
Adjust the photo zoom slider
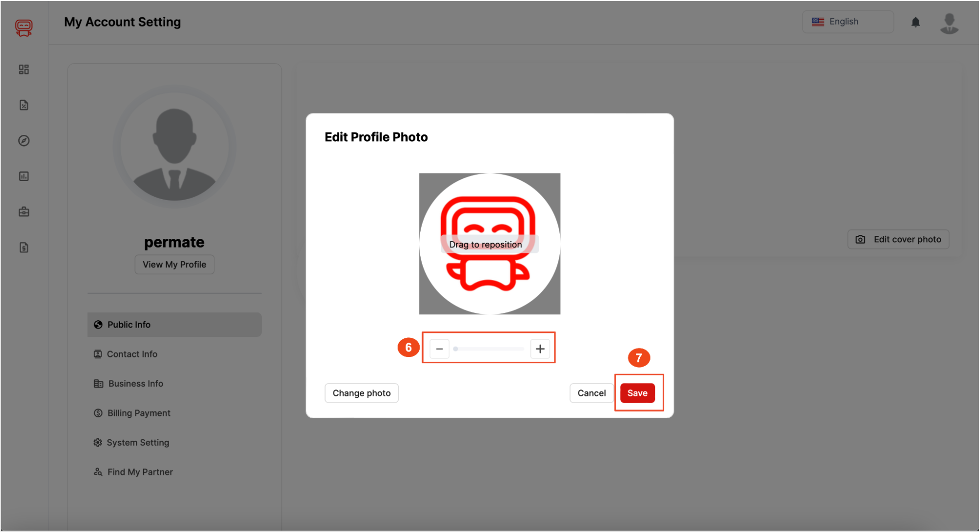[489, 349]
